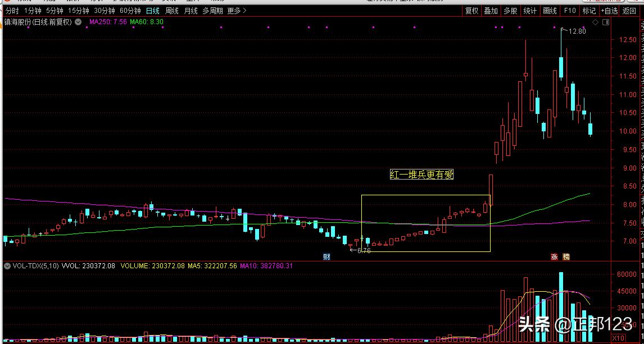
Task: Switch to the 30分钟 period
Action: tap(105, 11)
